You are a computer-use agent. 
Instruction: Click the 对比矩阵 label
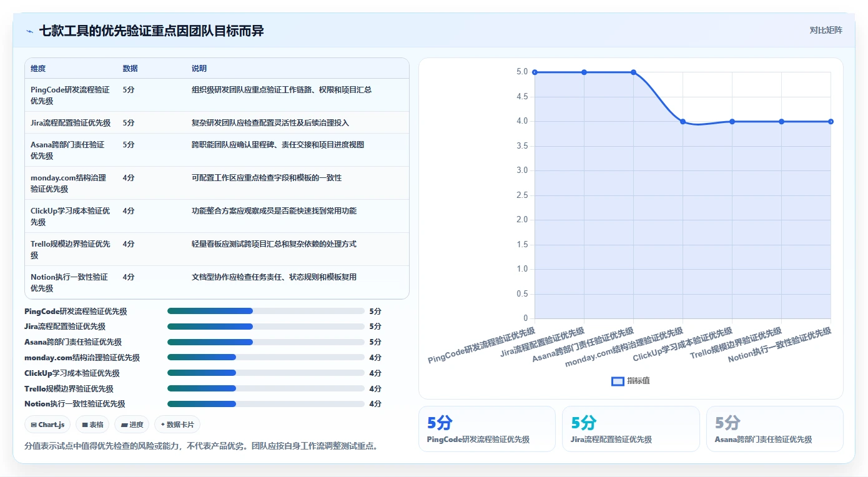pyautogui.click(x=826, y=30)
